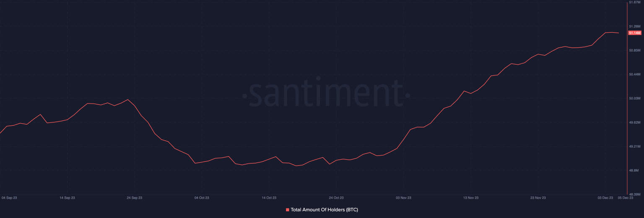
Task: Select the red 51.14M current value badge
Action: tap(635, 33)
